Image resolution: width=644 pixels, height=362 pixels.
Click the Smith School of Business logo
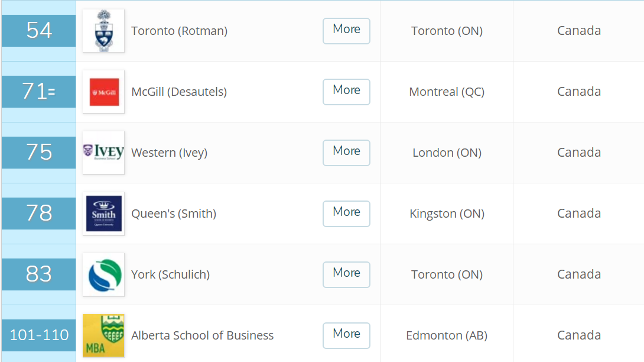(x=103, y=214)
